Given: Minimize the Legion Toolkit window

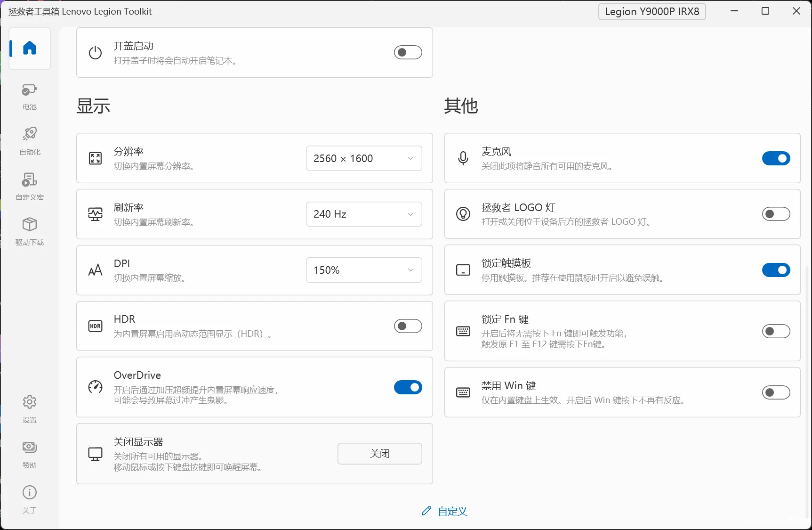Looking at the screenshot, I should (734, 11).
